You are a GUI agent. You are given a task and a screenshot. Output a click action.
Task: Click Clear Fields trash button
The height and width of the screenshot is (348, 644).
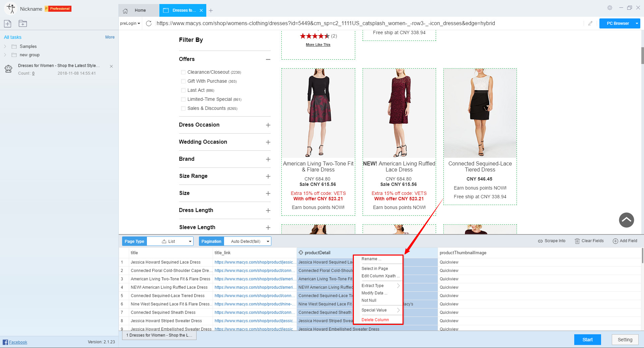point(589,241)
